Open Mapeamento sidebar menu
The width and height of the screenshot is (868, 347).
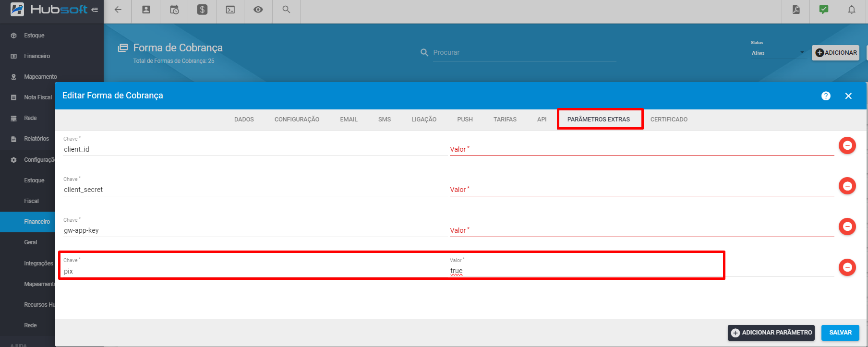pos(40,77)
